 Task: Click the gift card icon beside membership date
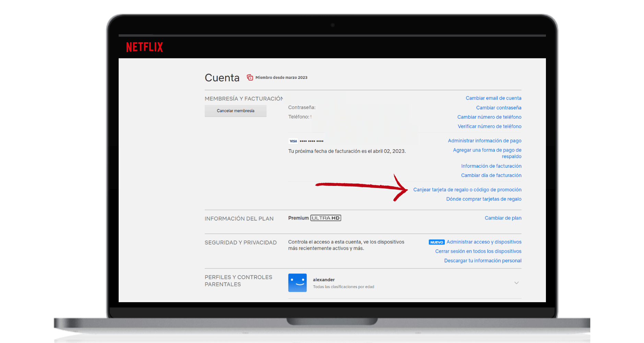click(x=249, y=77)
